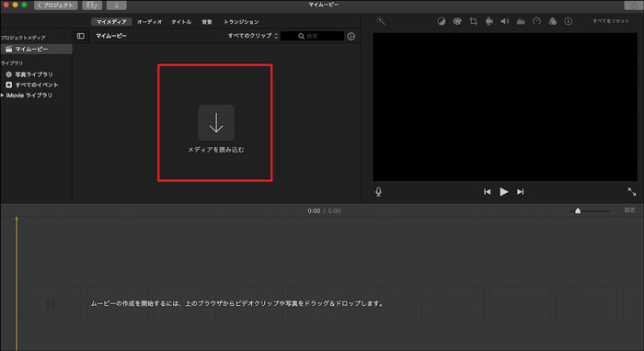
Task: Switch to the トランジション tab
Action: coord(241,22)
